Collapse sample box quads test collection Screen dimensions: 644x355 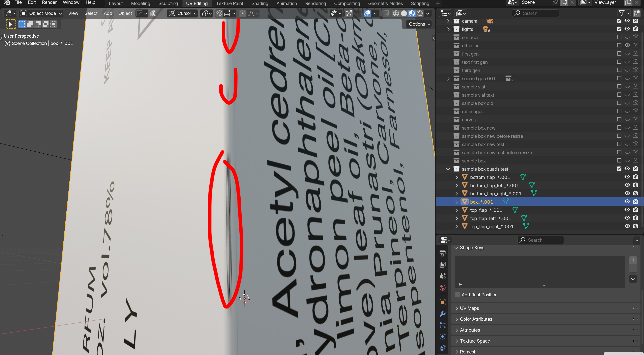click(x=448, y=169)
